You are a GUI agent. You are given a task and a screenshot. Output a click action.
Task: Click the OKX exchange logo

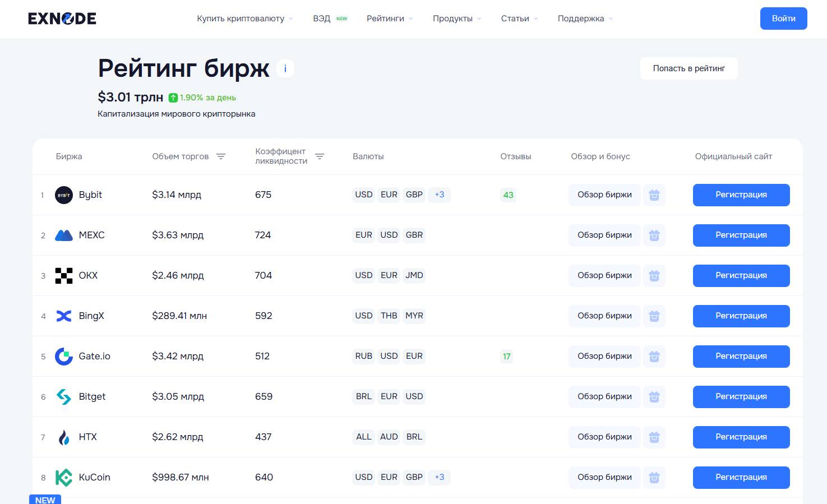pyautogui.click(x=64, y=276)
